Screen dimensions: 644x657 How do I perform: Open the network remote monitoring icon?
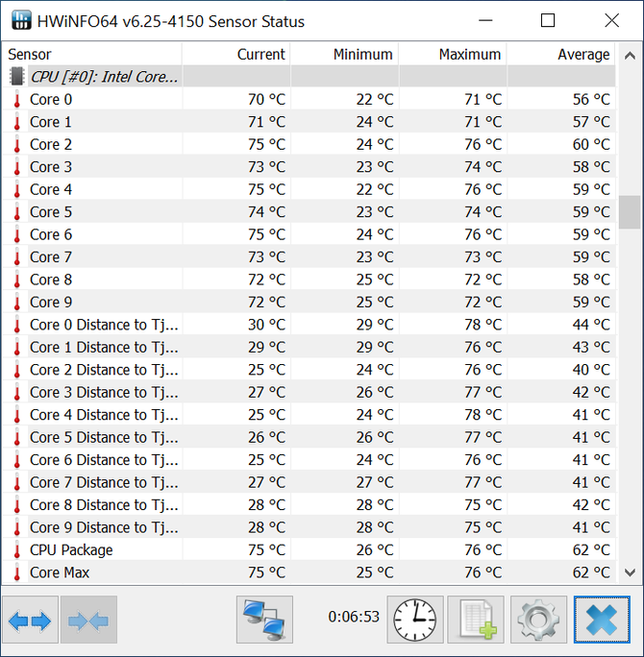click(x=264, y=620)
